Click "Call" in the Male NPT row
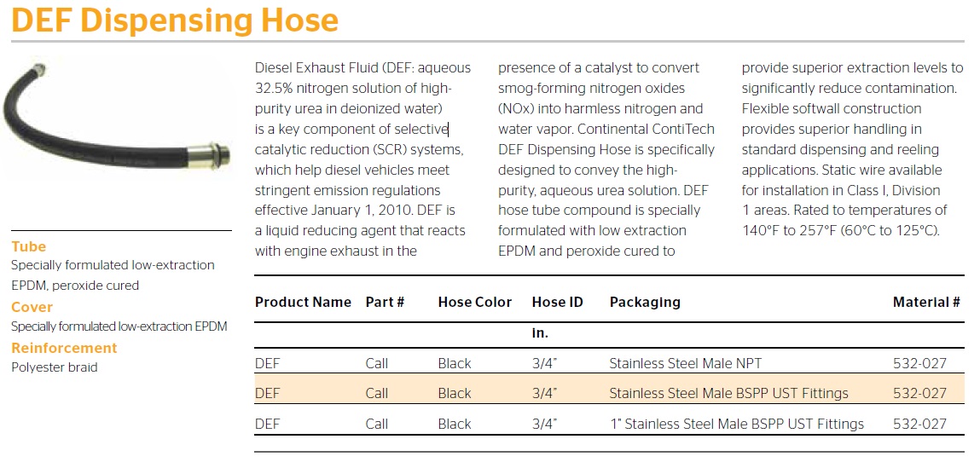 click(376, 363)
